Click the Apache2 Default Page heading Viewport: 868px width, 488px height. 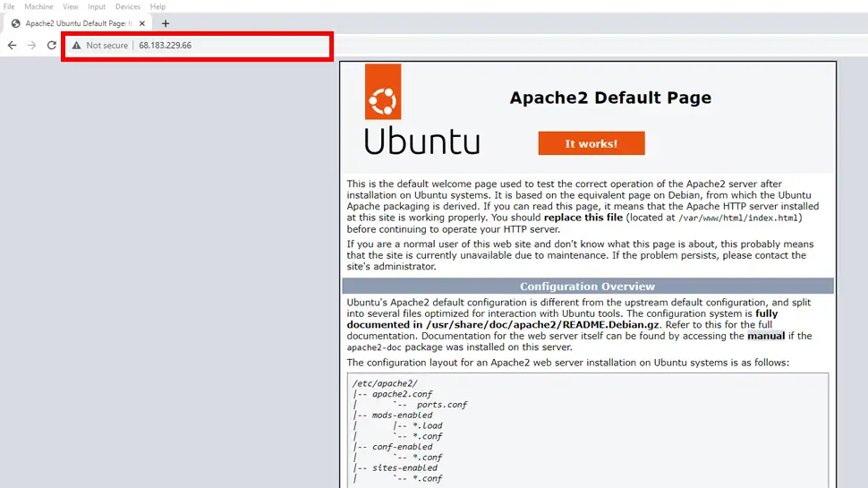610,98
